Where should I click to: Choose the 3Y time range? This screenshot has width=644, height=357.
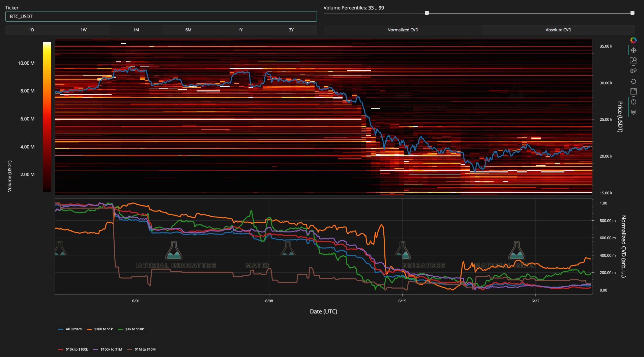(x=291, y=30)
